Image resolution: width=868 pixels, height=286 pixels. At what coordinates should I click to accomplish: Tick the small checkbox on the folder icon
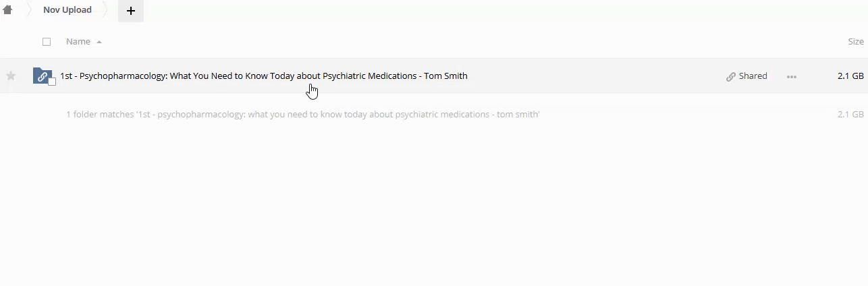point(52,82)
